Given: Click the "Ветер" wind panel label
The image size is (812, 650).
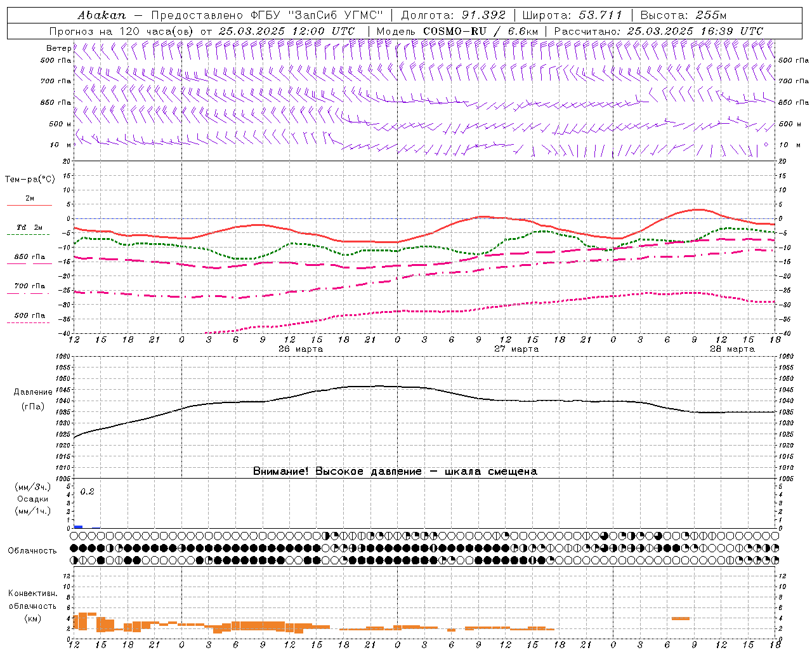Looking at the screenshot, I should point(59,48).
